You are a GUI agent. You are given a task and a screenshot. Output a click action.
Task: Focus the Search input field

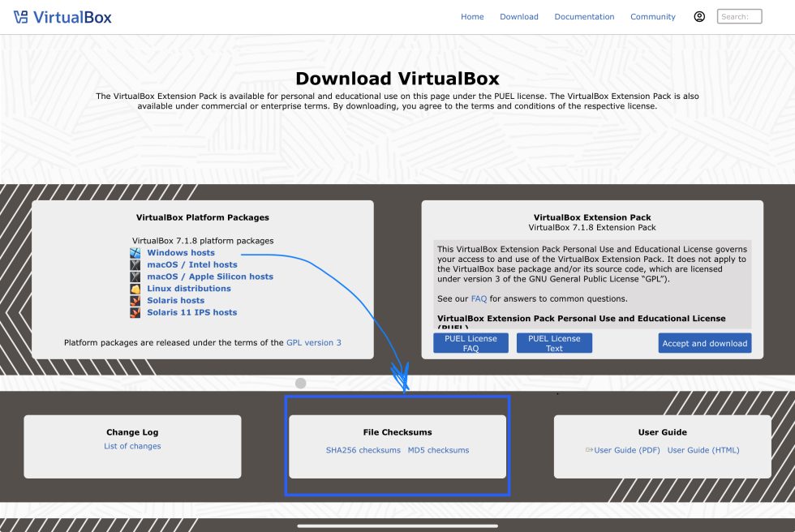coord(739,16)
